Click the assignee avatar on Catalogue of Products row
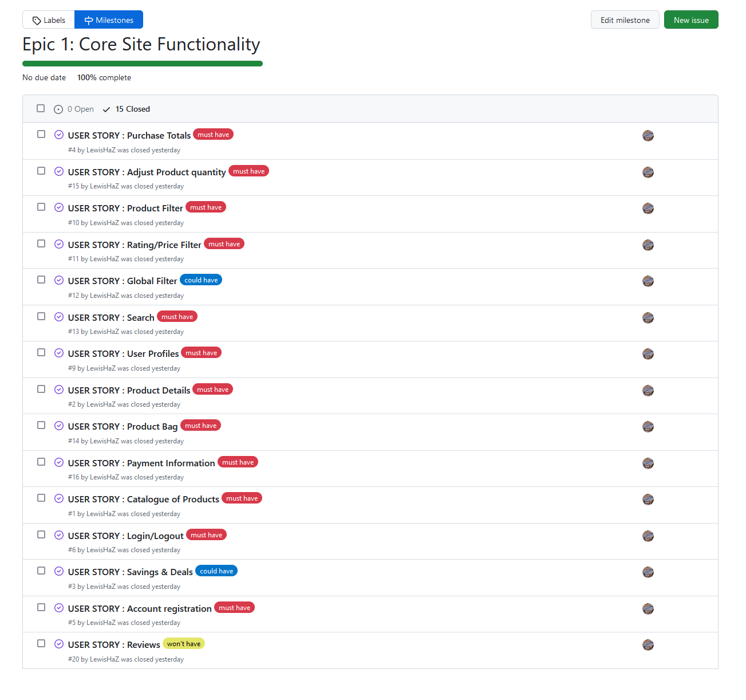The image size is (746, 700). tap(648, 500)
